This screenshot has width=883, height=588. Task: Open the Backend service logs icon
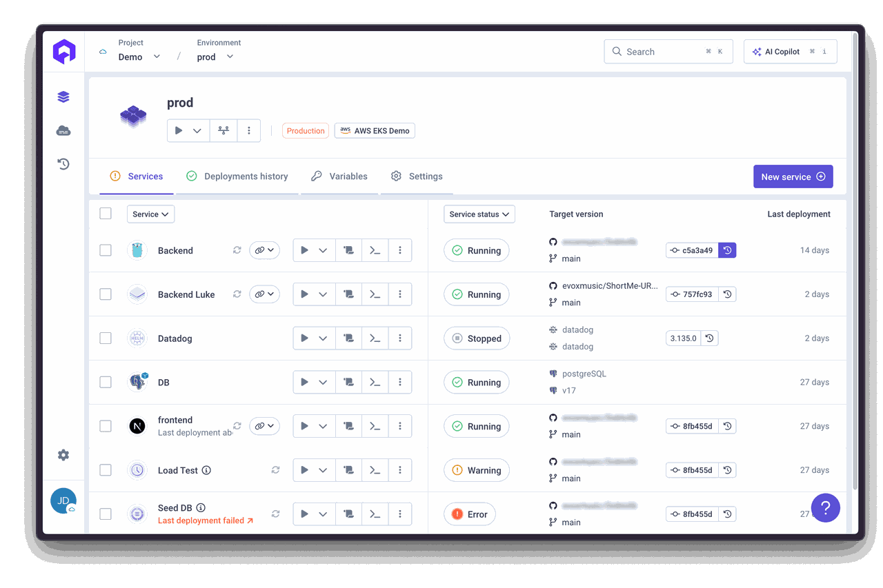[x=349, y=250]
